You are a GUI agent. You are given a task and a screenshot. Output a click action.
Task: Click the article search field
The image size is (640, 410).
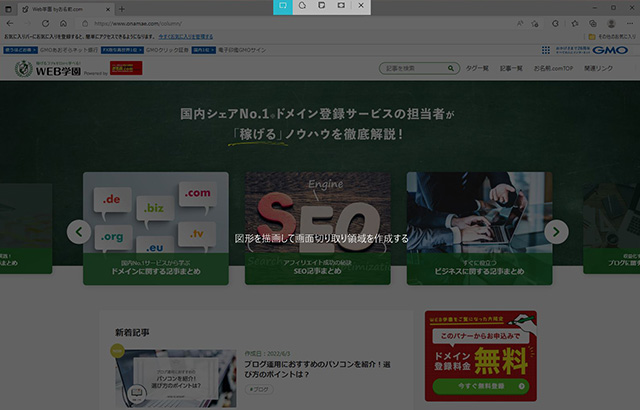pyautogui.click(x=419, y=68)
